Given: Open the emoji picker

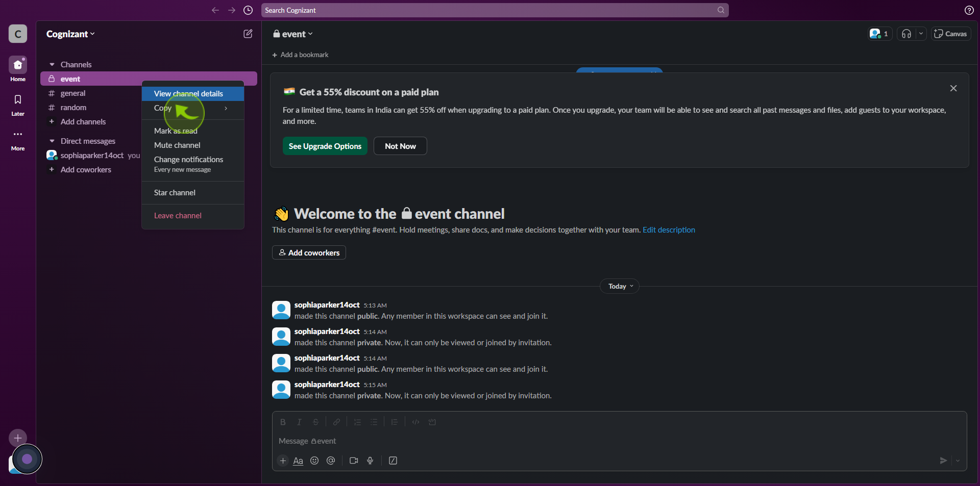Looking at the screenshot, I should (x=314, y=461).
